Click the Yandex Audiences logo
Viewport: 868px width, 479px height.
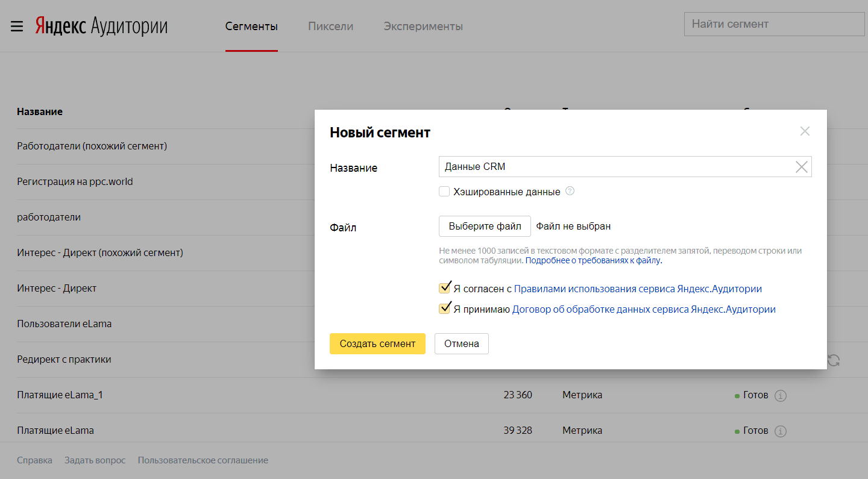[101, 27]
